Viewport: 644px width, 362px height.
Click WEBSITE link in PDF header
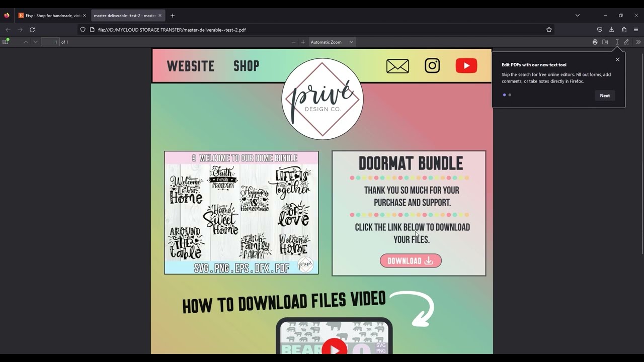[x=191, y=66]
